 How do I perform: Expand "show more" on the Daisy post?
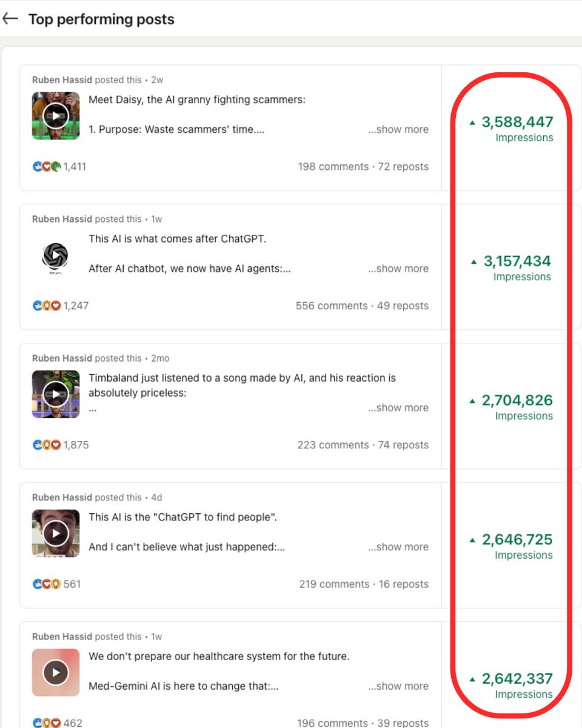(398, 130)
